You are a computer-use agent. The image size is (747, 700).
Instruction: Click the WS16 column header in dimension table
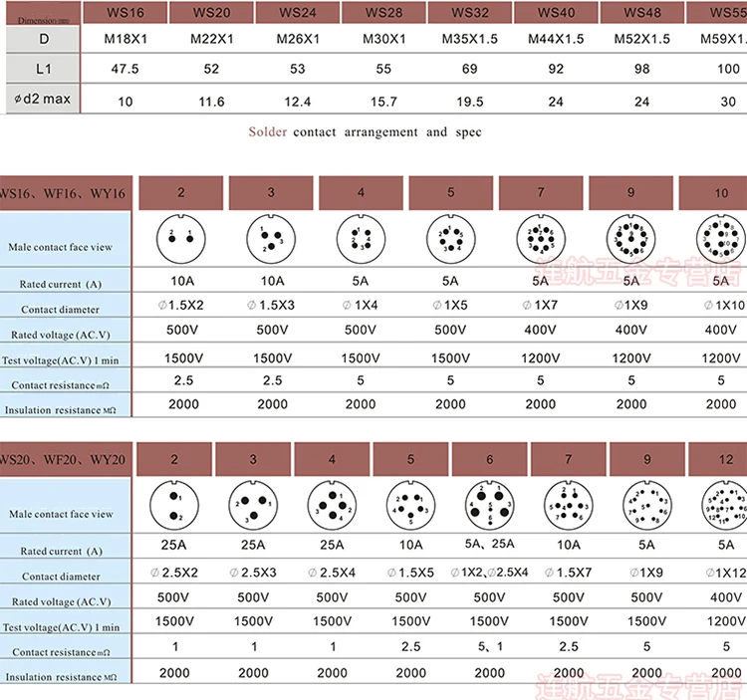125,12
